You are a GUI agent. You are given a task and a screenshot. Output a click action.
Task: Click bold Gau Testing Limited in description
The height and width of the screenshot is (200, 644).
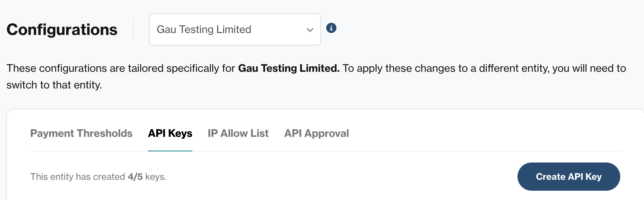pyautogui.click(x=289, y=68)
